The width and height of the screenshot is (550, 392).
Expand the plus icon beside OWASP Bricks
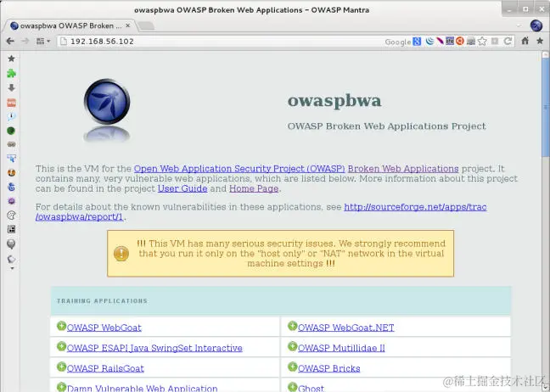tap(293, 367)
